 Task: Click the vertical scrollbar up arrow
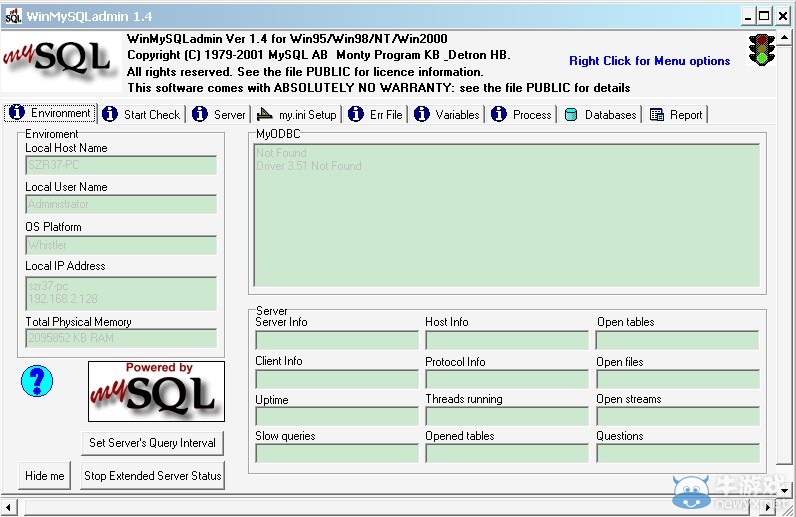click(x=785, y=38)
